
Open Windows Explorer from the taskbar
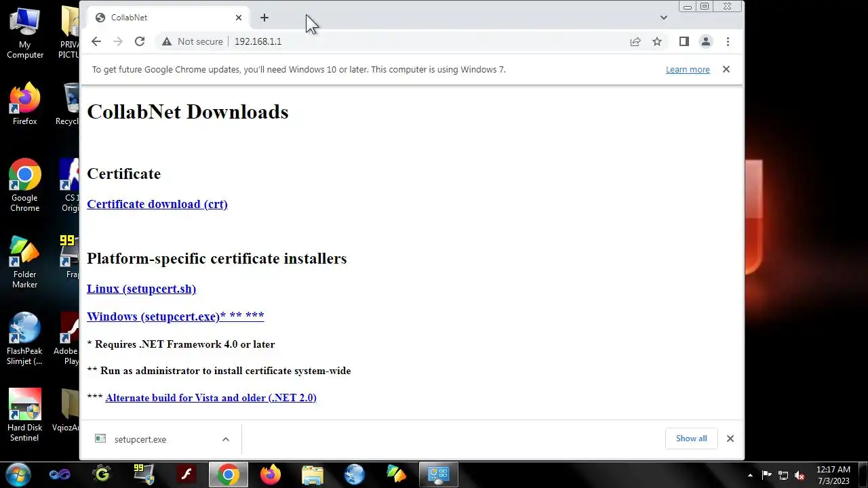[x=313, y=474]
